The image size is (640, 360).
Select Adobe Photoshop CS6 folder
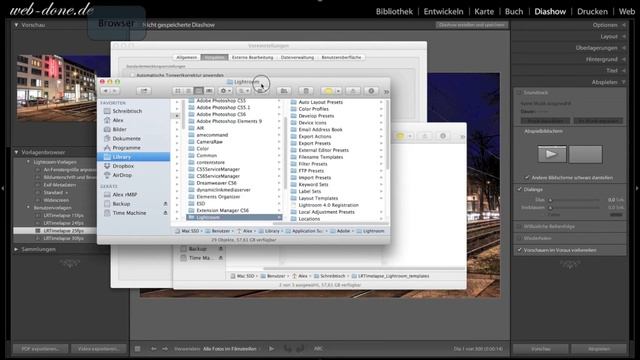point(221,114)
